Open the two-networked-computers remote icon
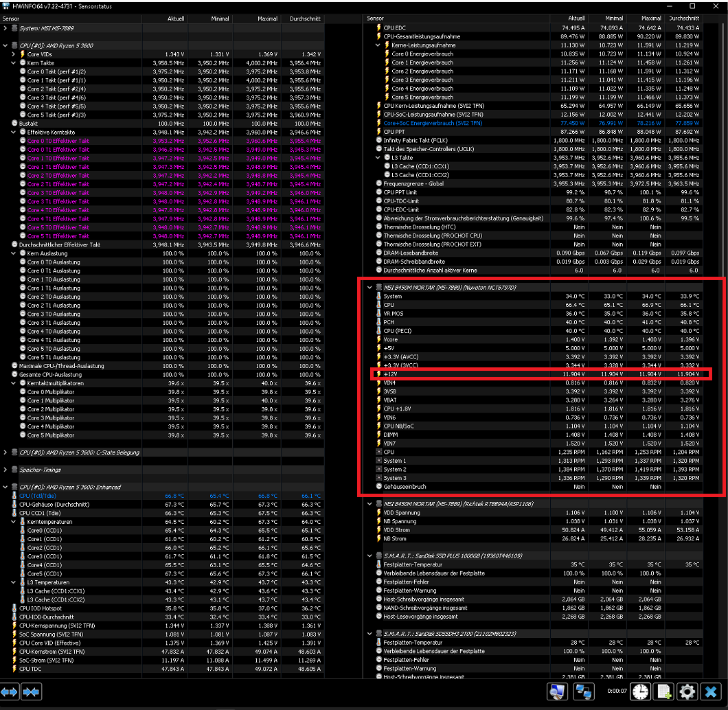 click(583, 691)
